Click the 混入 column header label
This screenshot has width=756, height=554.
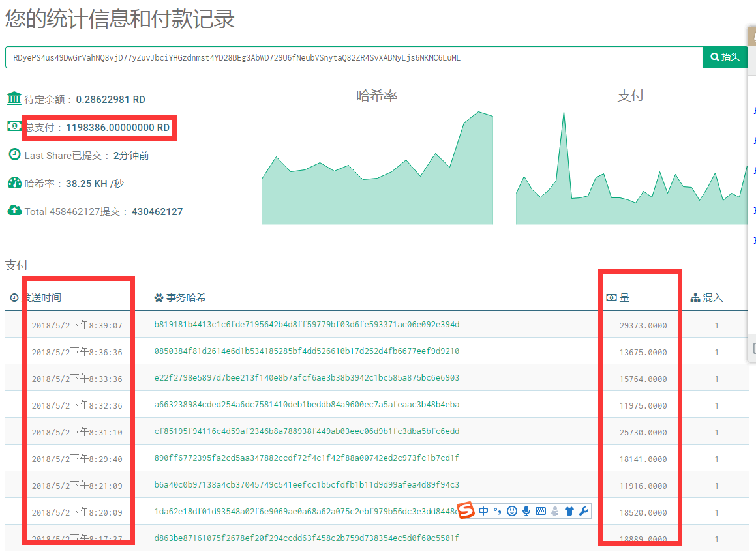coord(713,298)
